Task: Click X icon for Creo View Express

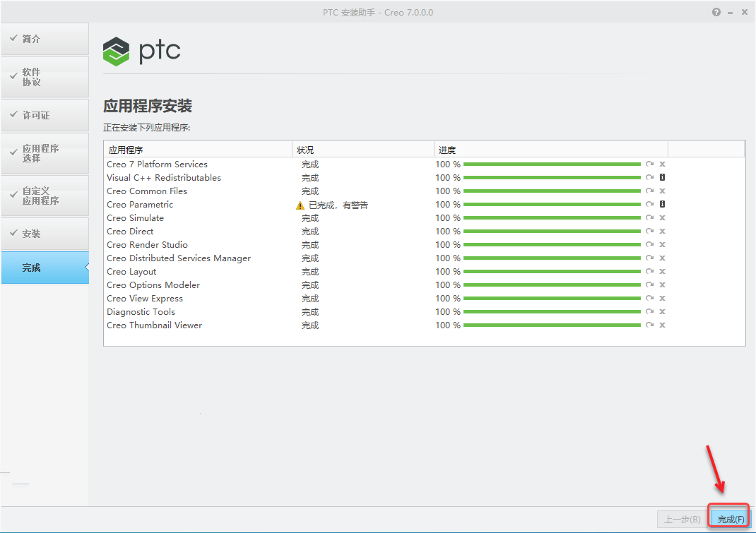Action: (663, 299)
